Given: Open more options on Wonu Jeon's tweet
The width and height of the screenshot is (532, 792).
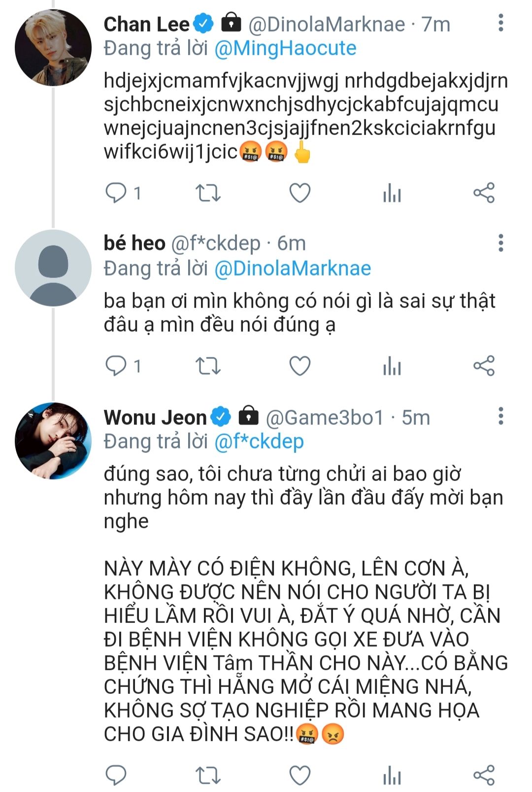Looking at the screenshot, I should pos(500,416).
